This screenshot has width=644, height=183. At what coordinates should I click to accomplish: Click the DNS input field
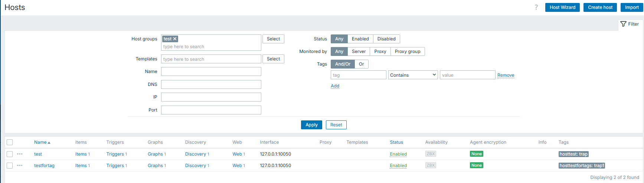click(211, 84)
